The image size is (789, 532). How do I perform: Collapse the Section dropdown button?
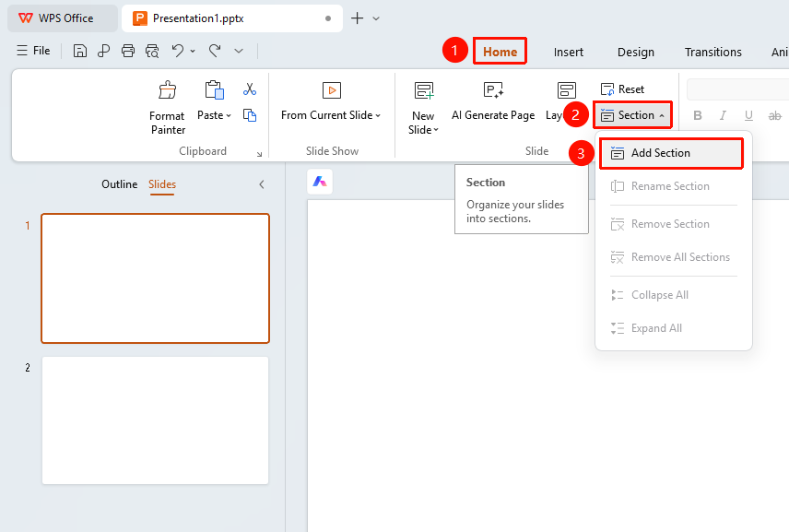coord(632,115)
